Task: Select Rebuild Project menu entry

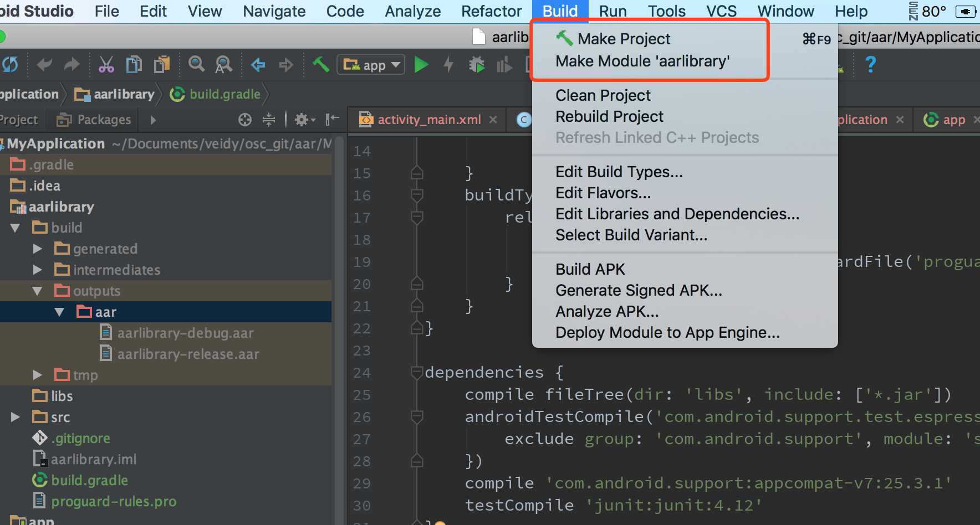Action: pyautogui.click(x=685, y=116)
